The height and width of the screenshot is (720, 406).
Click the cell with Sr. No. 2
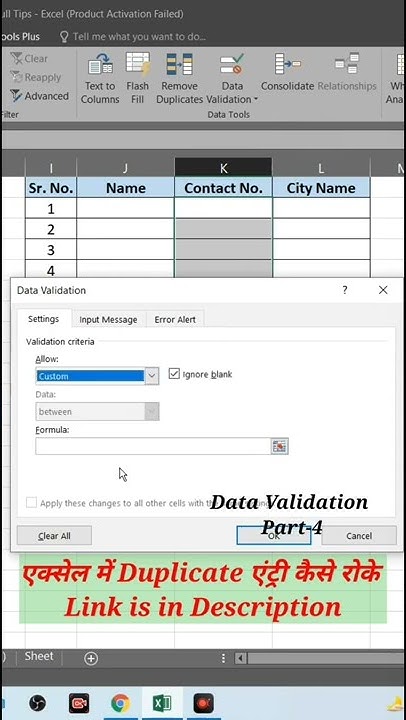coord(51,229)
